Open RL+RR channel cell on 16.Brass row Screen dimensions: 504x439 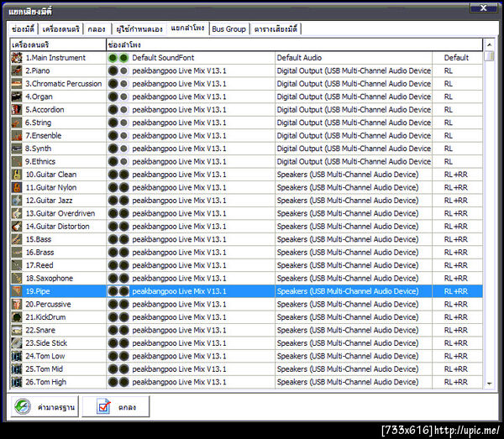coord(458,253)
